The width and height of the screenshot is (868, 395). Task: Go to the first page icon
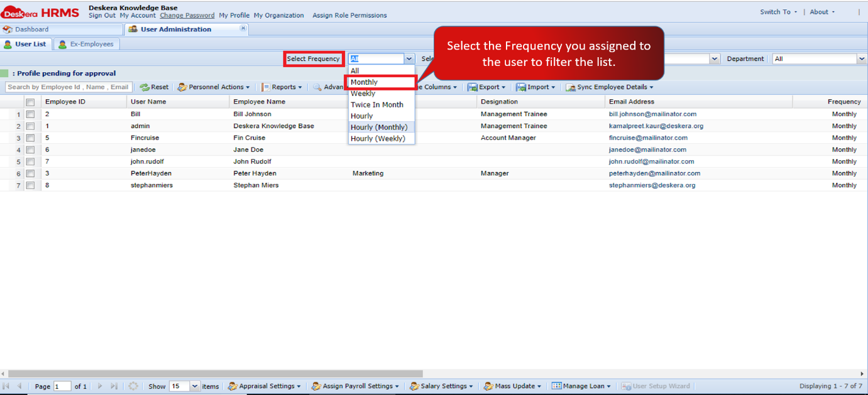click(7, 386)
